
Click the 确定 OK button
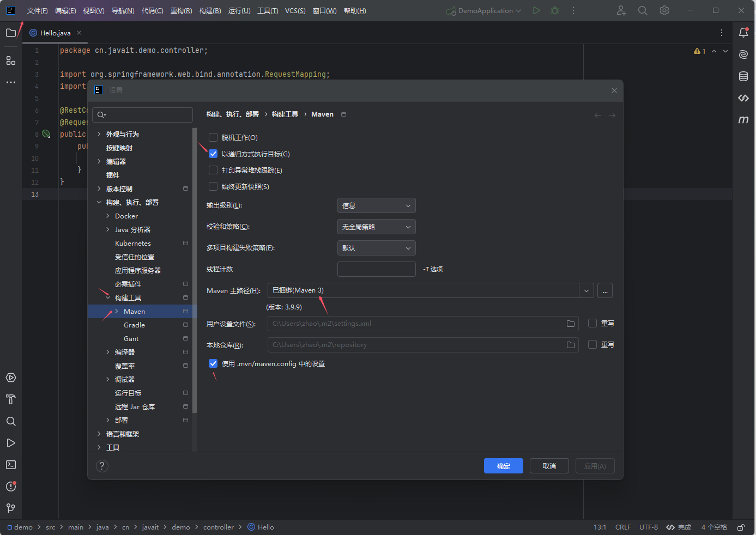tap(504, 466)
